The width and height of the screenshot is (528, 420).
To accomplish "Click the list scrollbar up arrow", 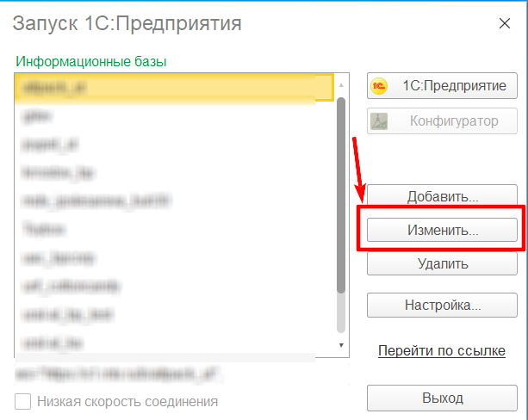I will coord(341,85).
